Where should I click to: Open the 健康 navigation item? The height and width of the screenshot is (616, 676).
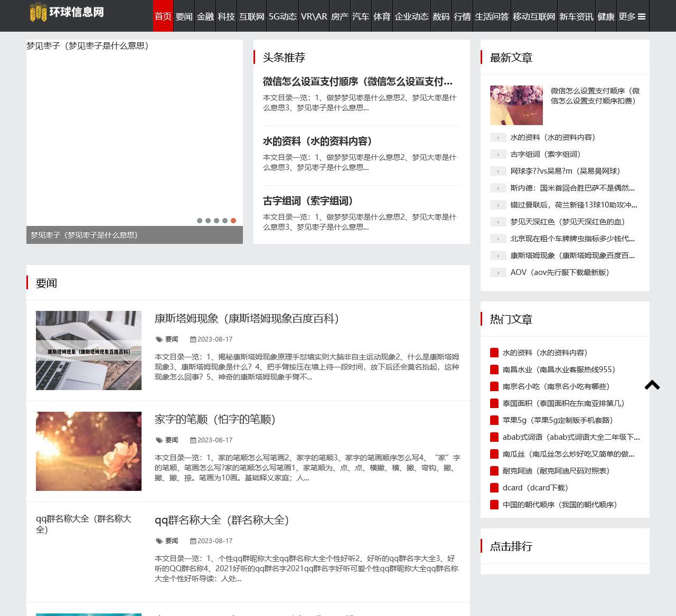[606, 16]
